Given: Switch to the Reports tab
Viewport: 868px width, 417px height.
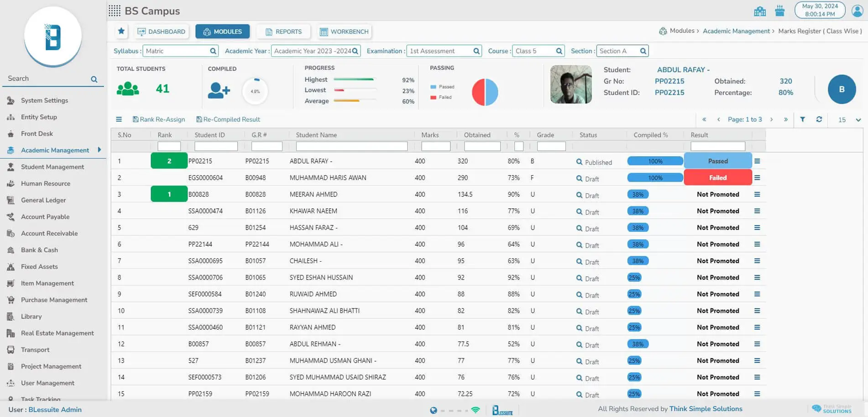Looking at the screenshot, I should pyautogui.click(x=283, y=32).
